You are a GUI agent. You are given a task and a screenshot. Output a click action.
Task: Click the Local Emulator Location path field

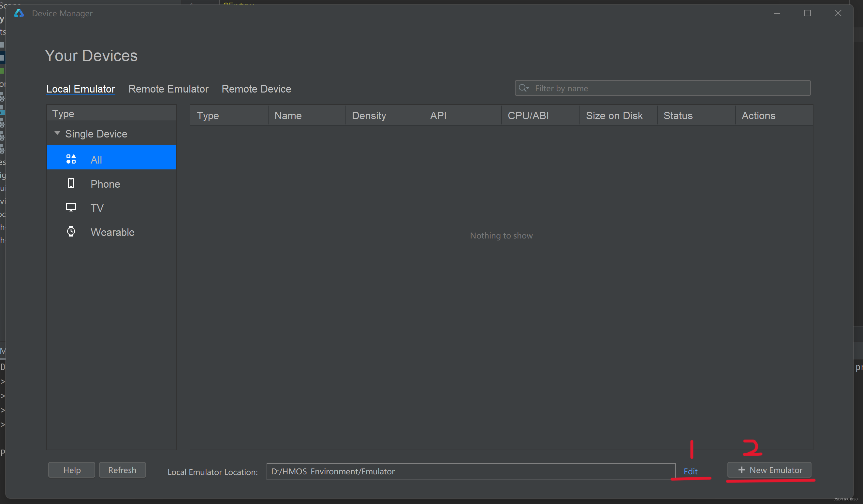470,471
